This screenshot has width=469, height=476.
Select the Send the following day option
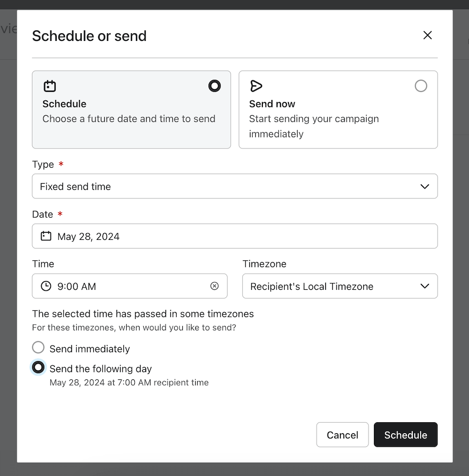tap(38, 367)
